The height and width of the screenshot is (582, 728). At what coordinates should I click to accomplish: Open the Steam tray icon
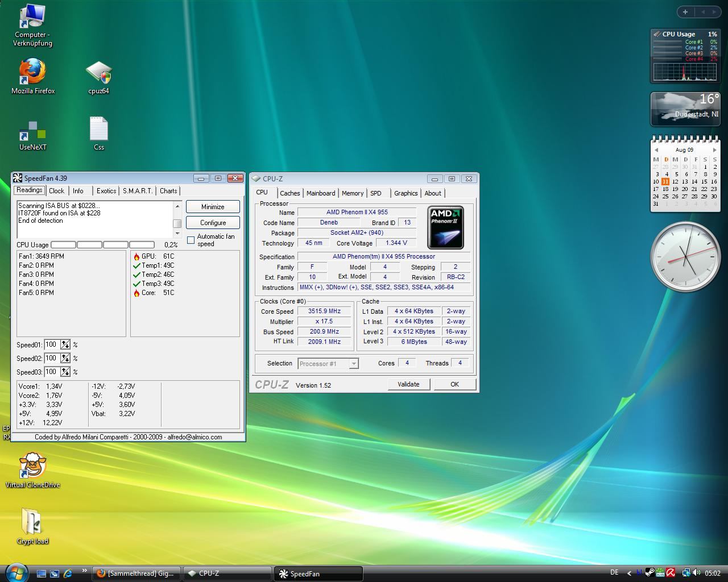pyautogui.click(x=650, y=572)
